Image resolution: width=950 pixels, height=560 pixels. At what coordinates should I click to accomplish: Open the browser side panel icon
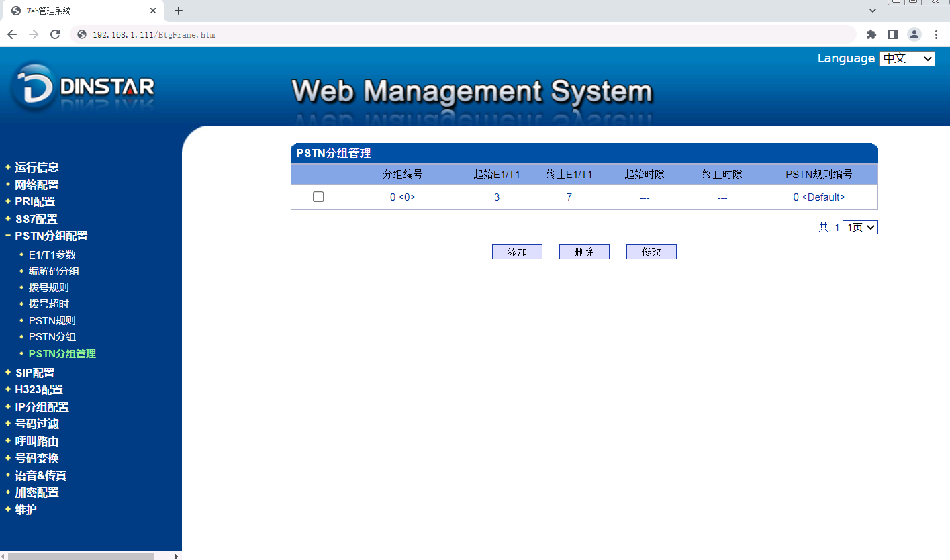click(x=892, y=34)
